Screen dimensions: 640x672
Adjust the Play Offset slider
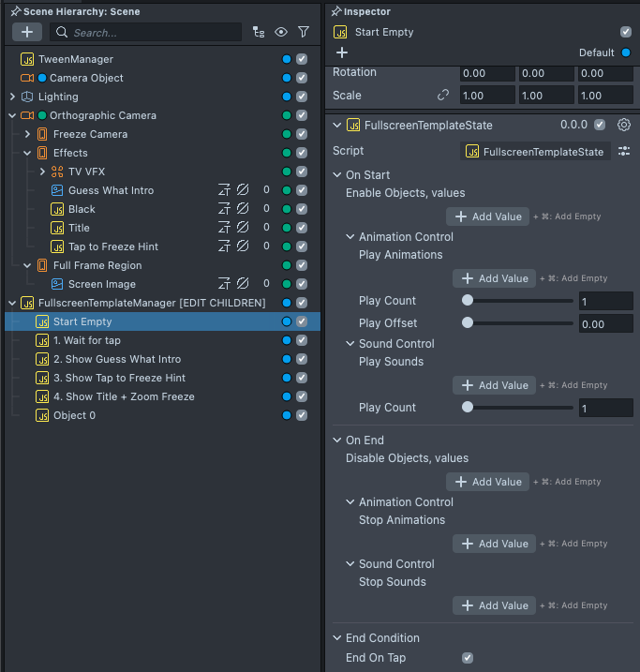pyautogui.click(x=468, y=324)
